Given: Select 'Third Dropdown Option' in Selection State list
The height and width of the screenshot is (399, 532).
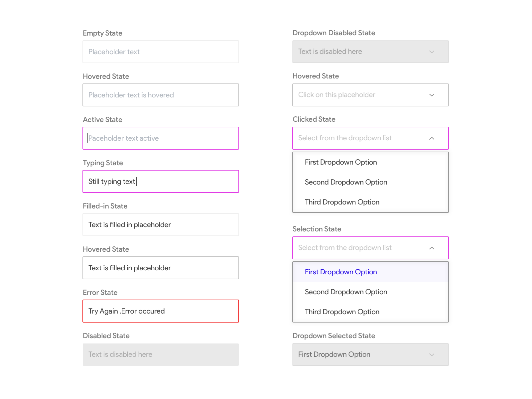Looking at the screenshot, I should (342, 312).
